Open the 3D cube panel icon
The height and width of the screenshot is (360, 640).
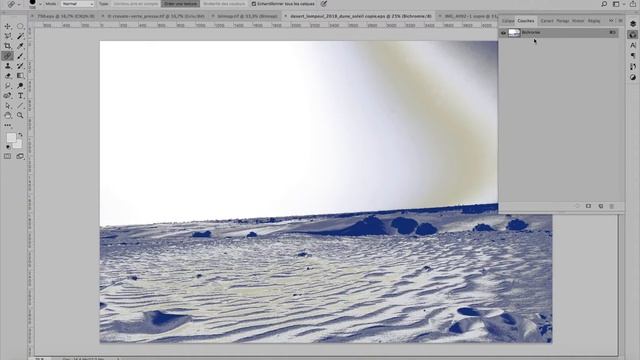tap(633, 24)
